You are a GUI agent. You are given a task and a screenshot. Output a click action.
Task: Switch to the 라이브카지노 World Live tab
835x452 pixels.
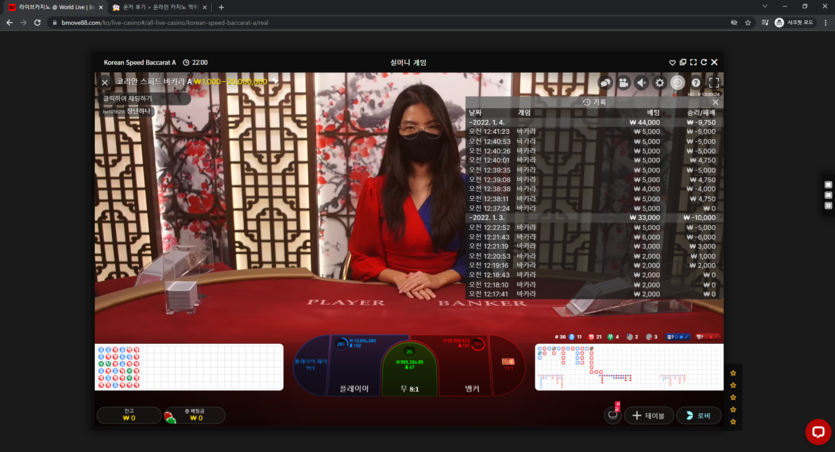pyautogui.click(x=53, y=7)
